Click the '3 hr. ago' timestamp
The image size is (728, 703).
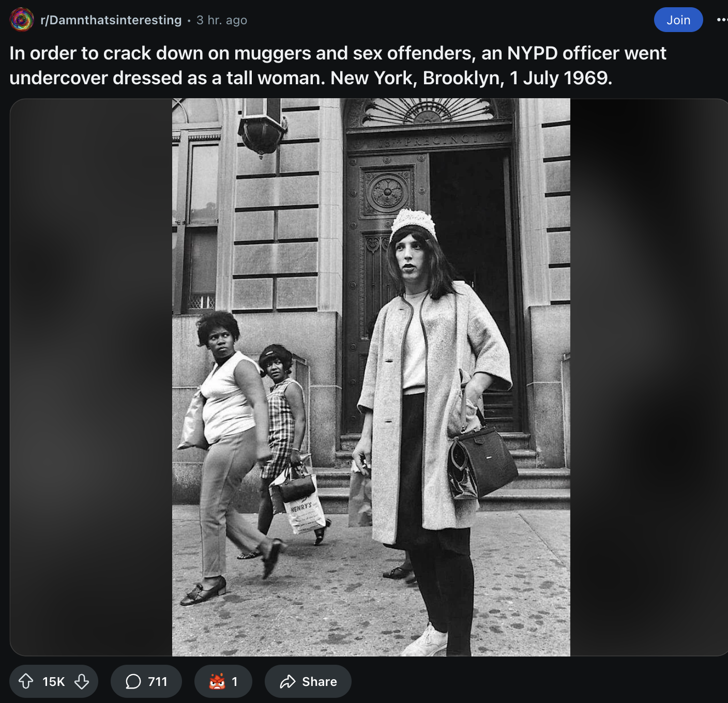pos(222,20)
